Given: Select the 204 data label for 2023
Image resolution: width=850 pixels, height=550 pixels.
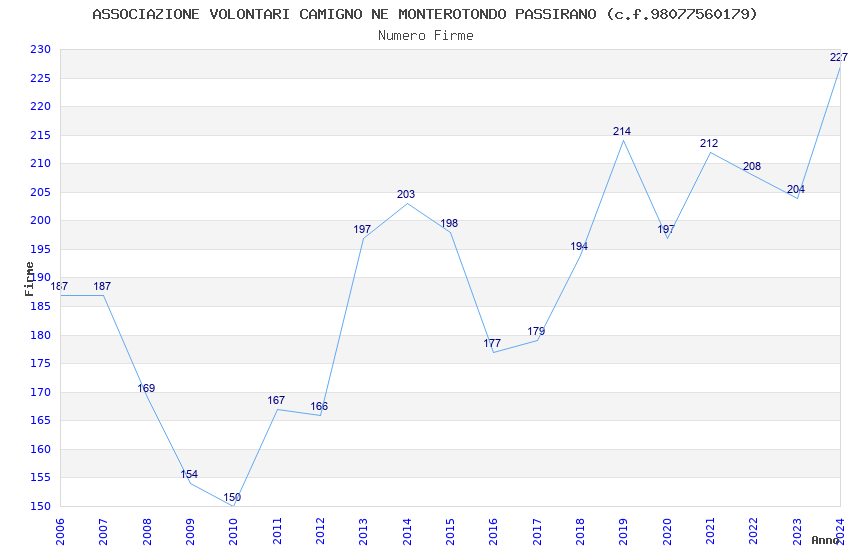Looking at the screenshot, I should 795,189.
